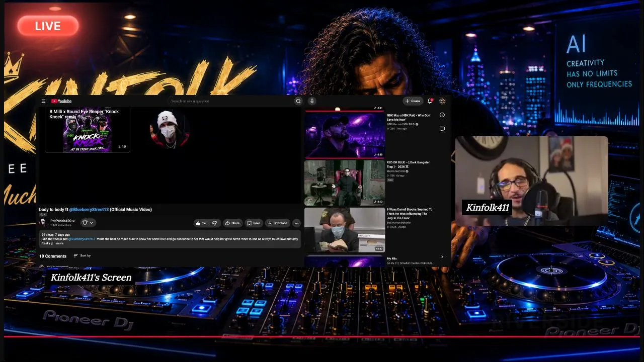Screen dimensions: 644x362
Task: Start voice search with the microphone icon
Action: point(312,101)
